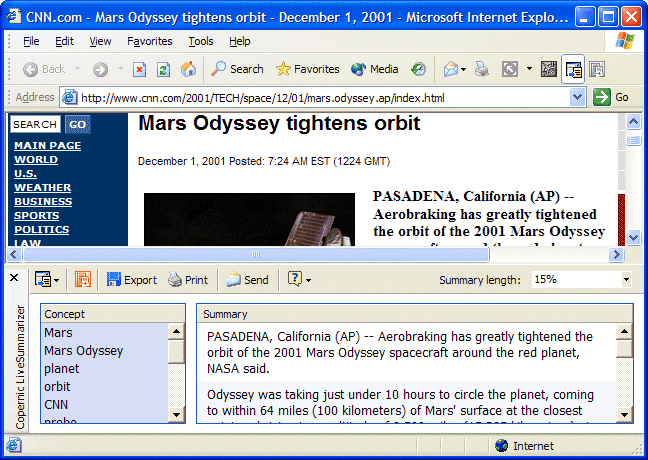The width and height of the screenshot is (648, 460).
Task: Open the Back history dropdown arrow
Action: (77, 69)
